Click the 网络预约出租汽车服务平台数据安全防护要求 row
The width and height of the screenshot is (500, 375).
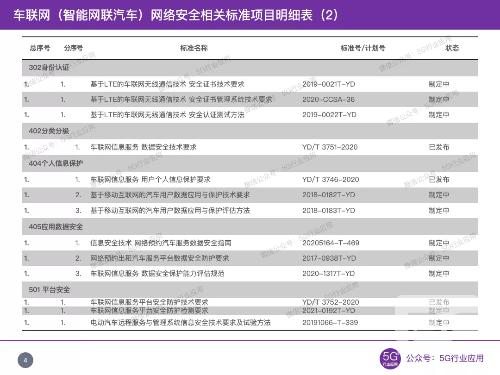point(250,258)
